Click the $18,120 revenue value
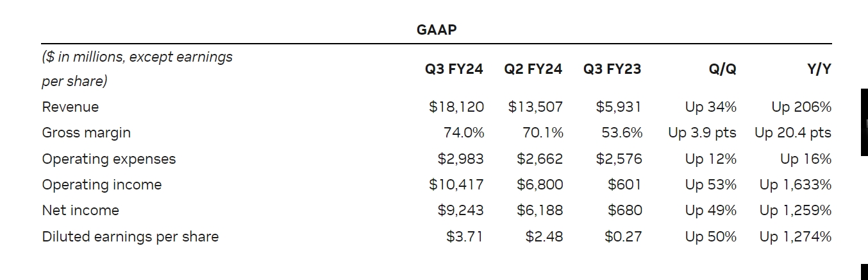 456,107
